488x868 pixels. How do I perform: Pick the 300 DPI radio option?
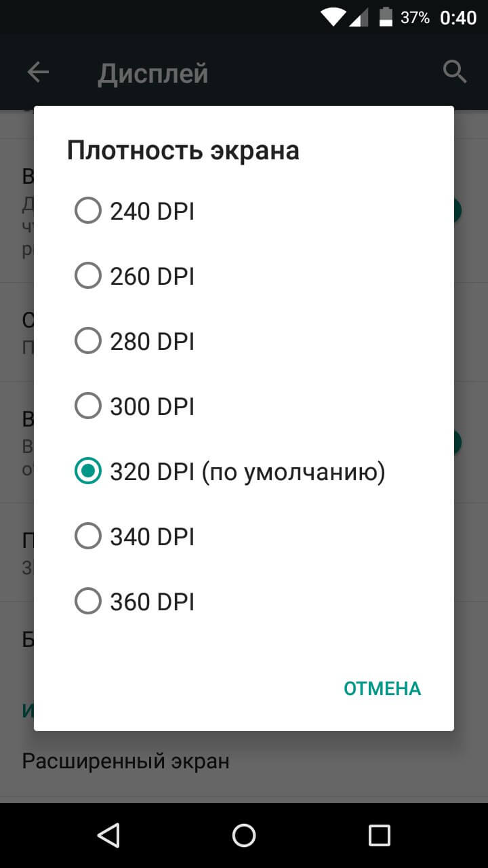click(88, 407)
